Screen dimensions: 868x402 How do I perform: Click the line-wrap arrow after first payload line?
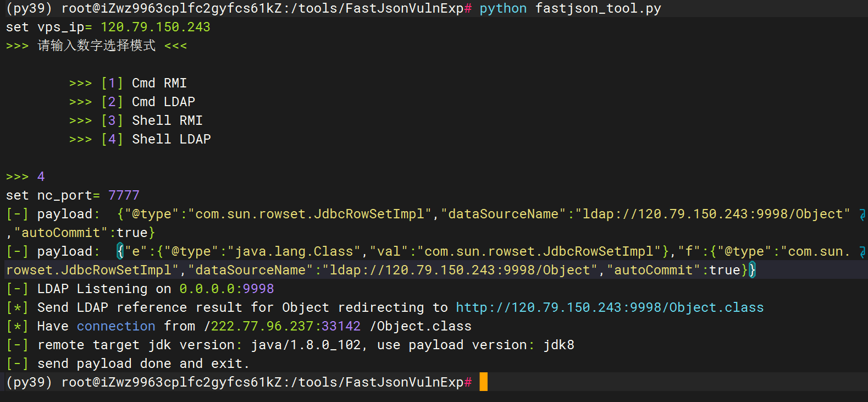point(863,214)
